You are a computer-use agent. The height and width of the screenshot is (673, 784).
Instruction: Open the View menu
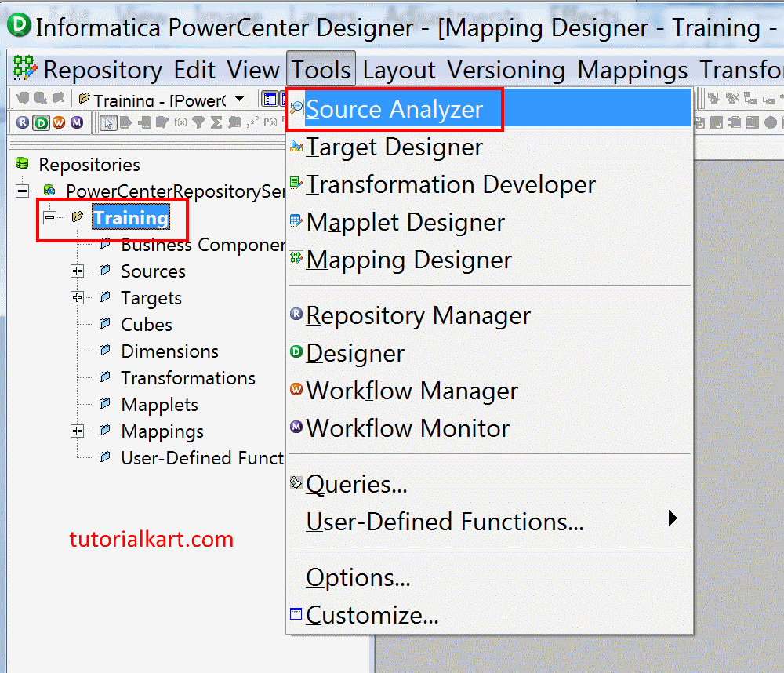pos(252,70)
